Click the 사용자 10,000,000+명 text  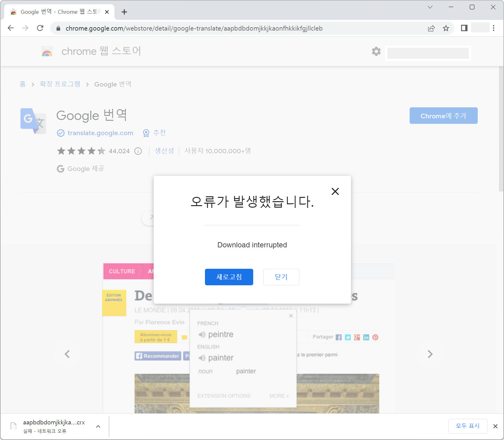pyautogui.click(x=217, y=151)
